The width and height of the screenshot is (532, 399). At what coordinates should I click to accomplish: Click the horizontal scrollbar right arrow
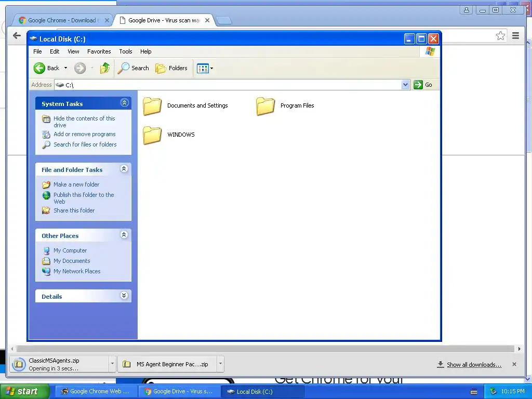519,349
